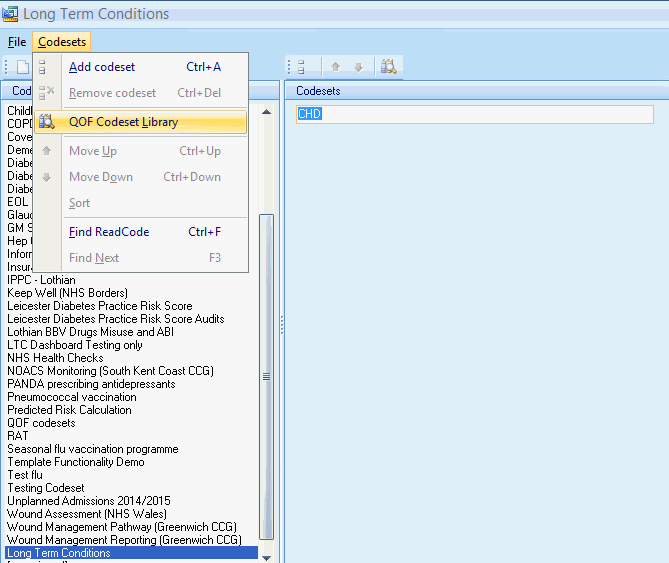The width and height of the screenshot is (669, 563).
Task: Click the list scrollbar up arrow
Action: pyautogui.click(x=266, y=111)
